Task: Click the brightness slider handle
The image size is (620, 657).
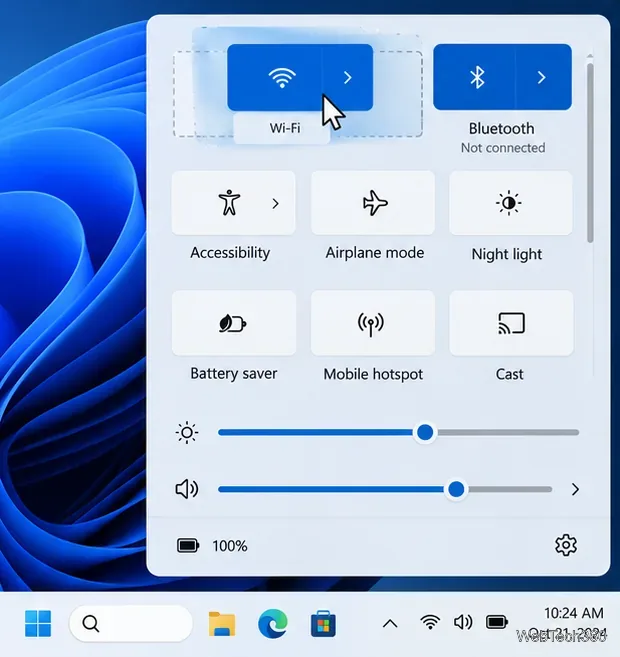Action: tap(425, 432)
